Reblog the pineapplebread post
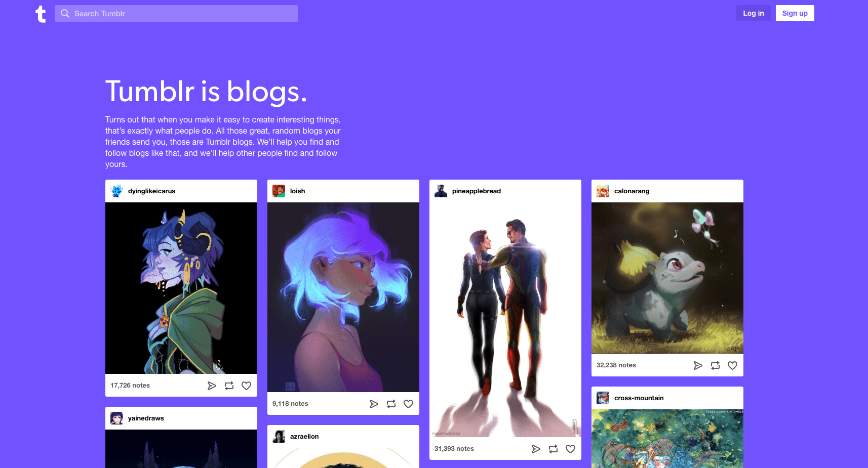This screenshot has height=468, width=868. click(553, 449)
